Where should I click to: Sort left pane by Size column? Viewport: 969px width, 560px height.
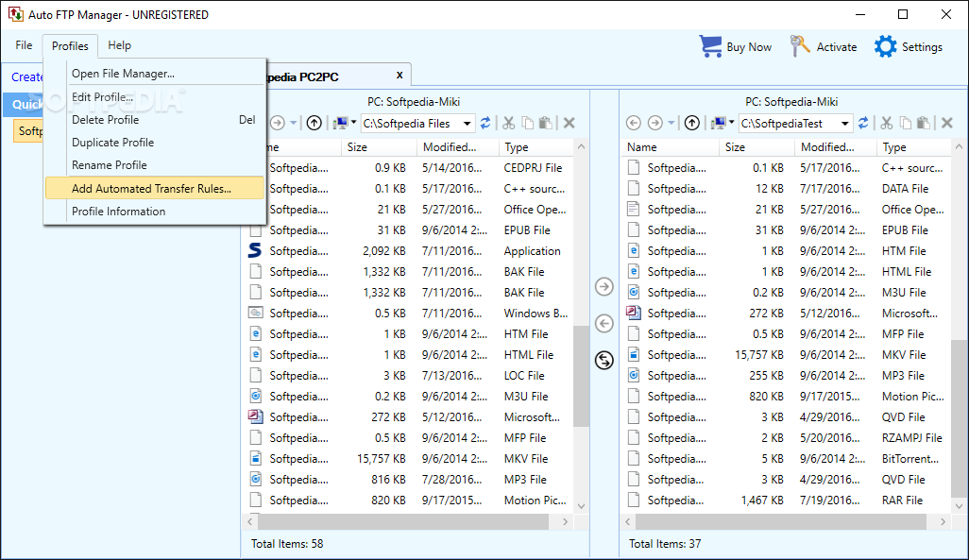(379, 147)
